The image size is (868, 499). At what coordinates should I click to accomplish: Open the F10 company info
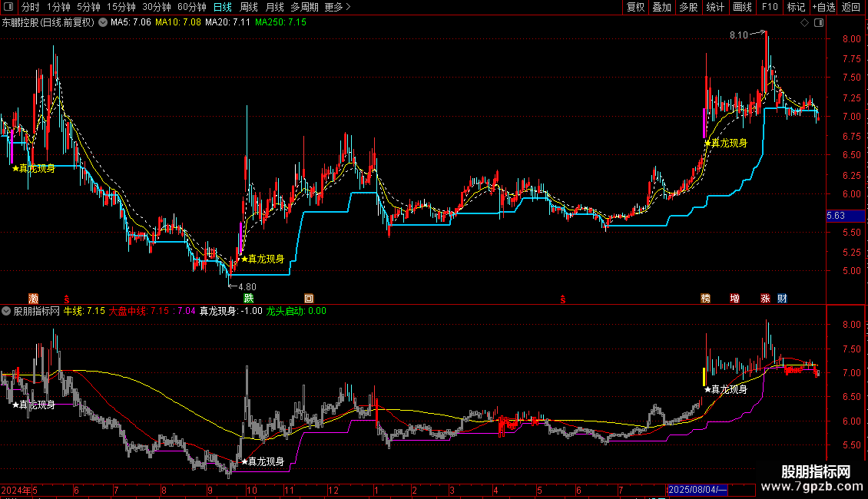tap(770, 7)
